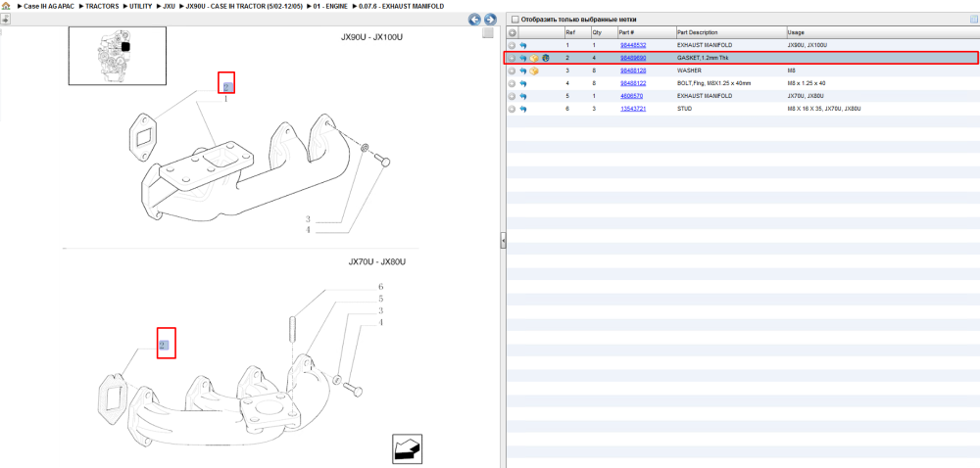Open part number link 98448532

pos(632,46)
